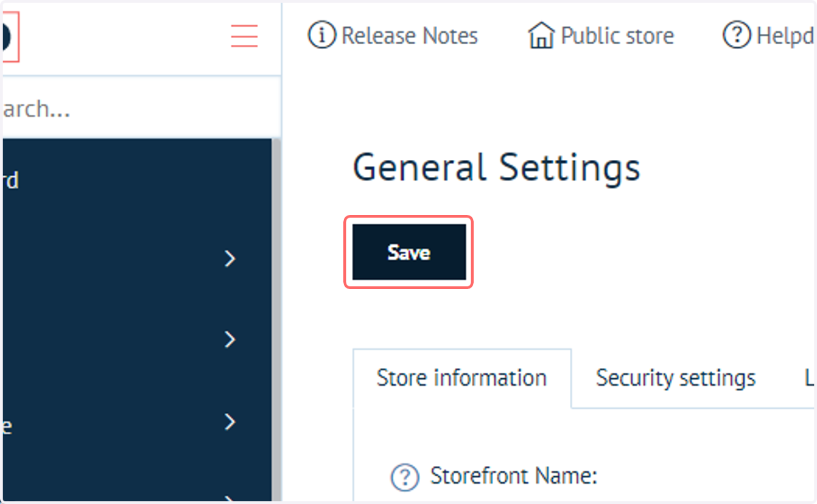Screen dimensions: 817x504
Task: Open the Release Notes link
Action: tap(393, 35)
